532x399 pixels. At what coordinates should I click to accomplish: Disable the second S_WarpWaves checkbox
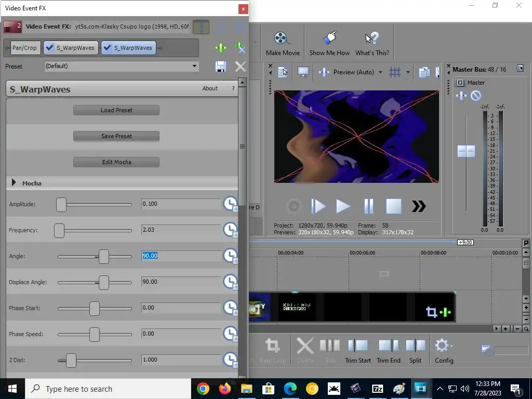click(x=108, y=48)
